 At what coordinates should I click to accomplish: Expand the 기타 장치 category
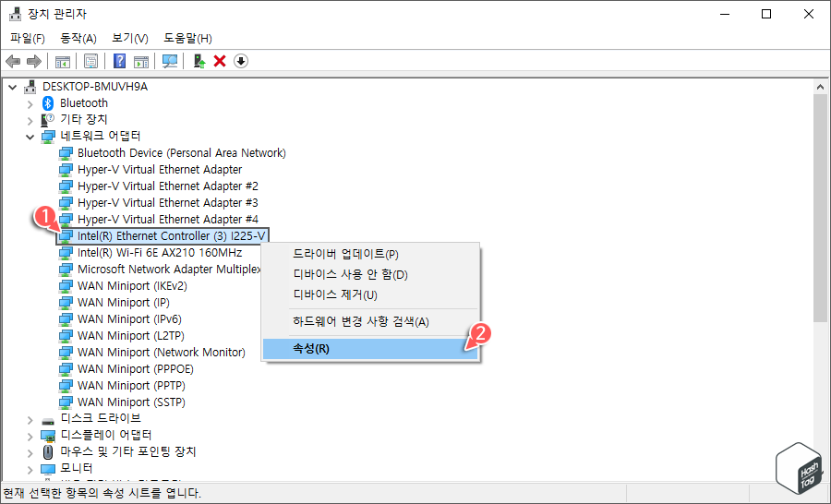pyautogui.click(x=30, y=120)
